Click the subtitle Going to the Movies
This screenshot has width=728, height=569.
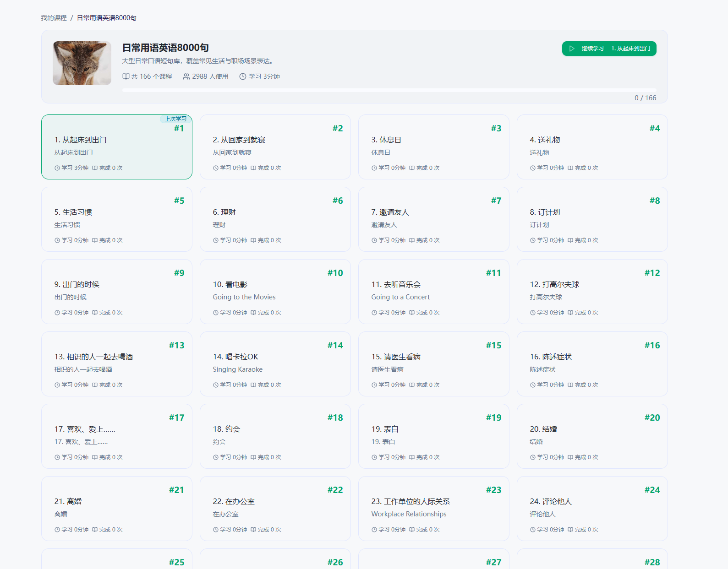(244, 297)
